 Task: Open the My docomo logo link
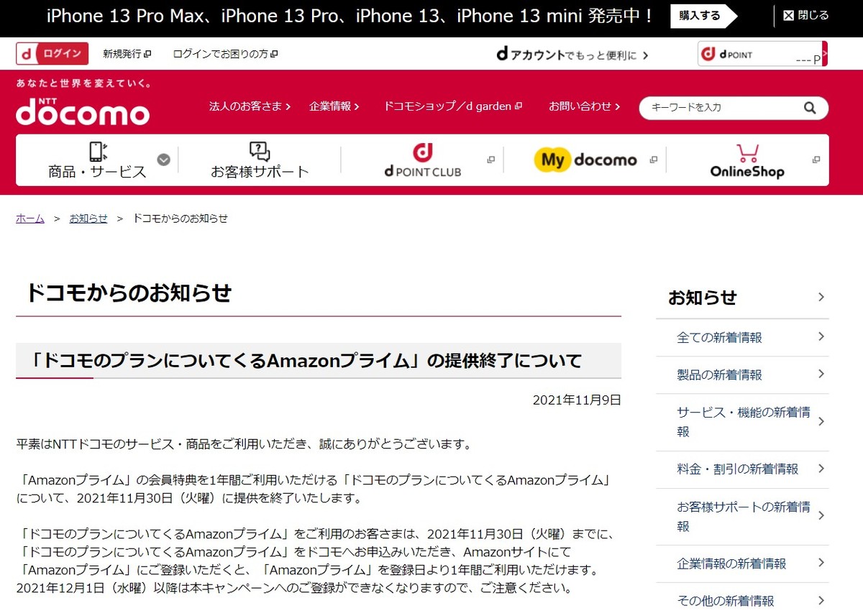pos(585,160)
